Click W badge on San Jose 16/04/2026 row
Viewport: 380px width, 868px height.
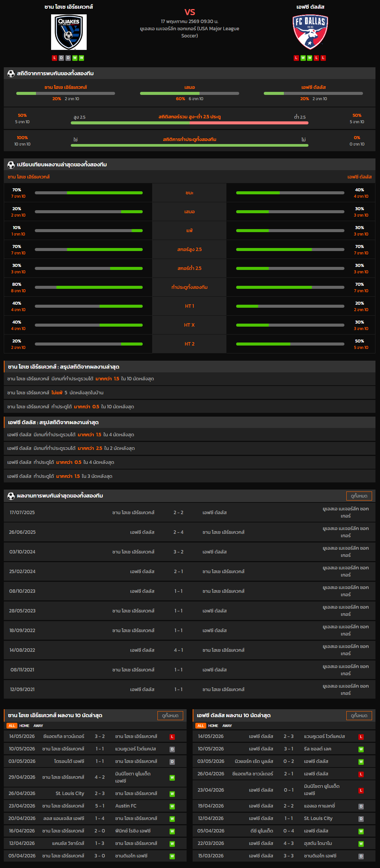(x=172, y=831)
